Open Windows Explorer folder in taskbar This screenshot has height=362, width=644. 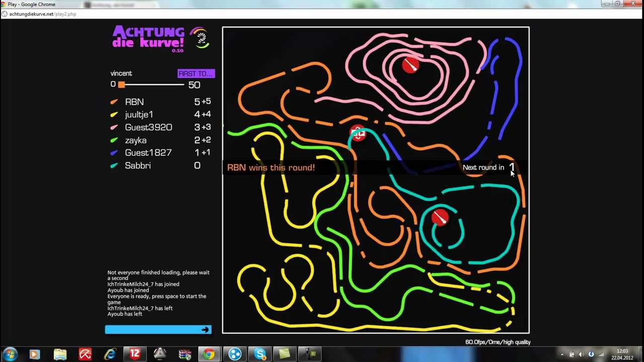click(60, 354)
